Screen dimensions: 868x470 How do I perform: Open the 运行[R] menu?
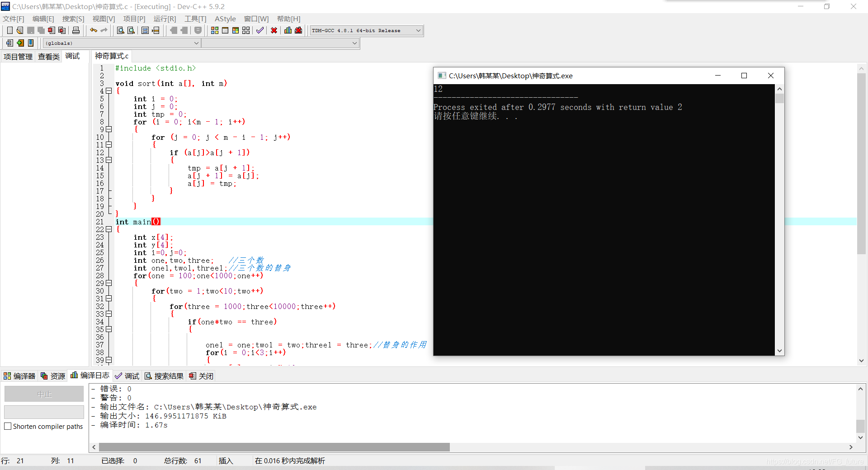tap(165, 19)
